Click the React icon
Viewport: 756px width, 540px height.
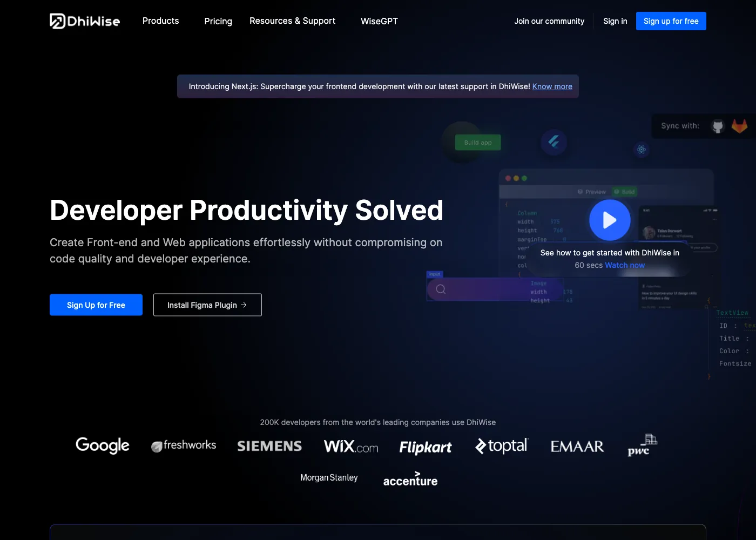(x=642, y=150)
